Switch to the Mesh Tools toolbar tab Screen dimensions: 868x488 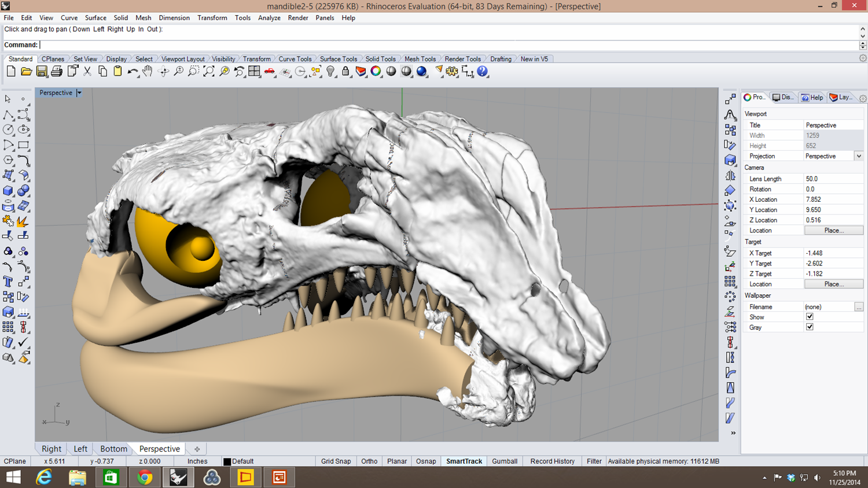pos(420,59)
